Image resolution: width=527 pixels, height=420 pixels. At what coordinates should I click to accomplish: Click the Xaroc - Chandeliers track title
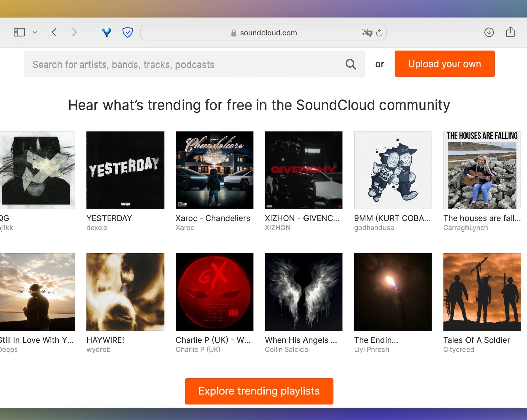pos(213,218)
